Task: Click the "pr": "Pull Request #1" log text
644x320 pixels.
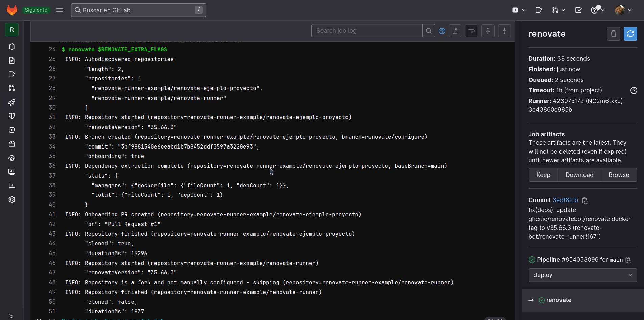Action: [x=123, y=224]
